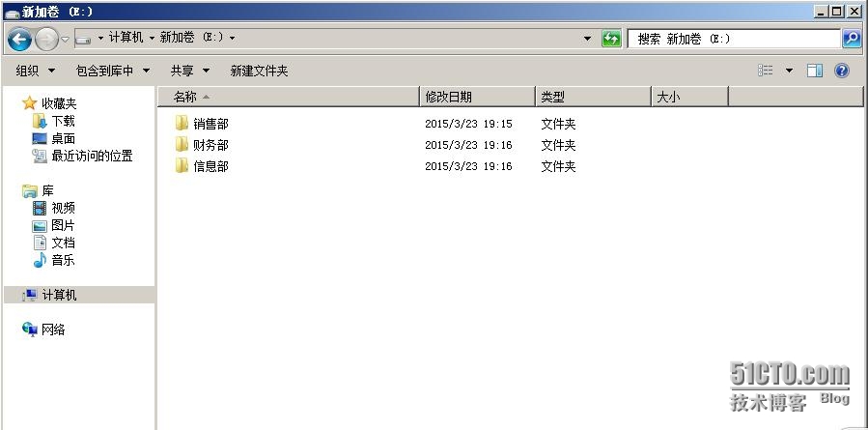868x430 pixels.
Task: Expand the 组织 dropdown menu
Action: (36, 71)
